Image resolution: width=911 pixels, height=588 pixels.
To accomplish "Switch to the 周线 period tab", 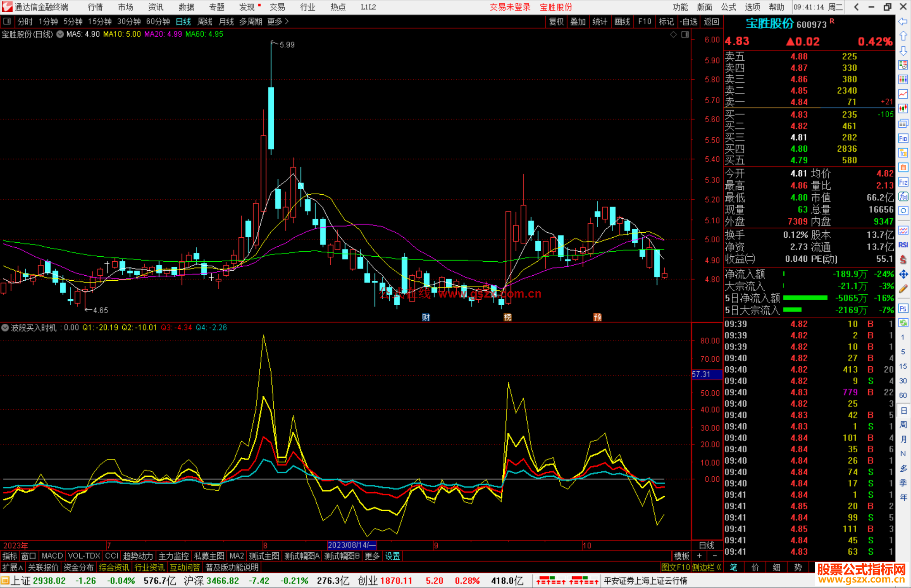I will coord(205,21).
